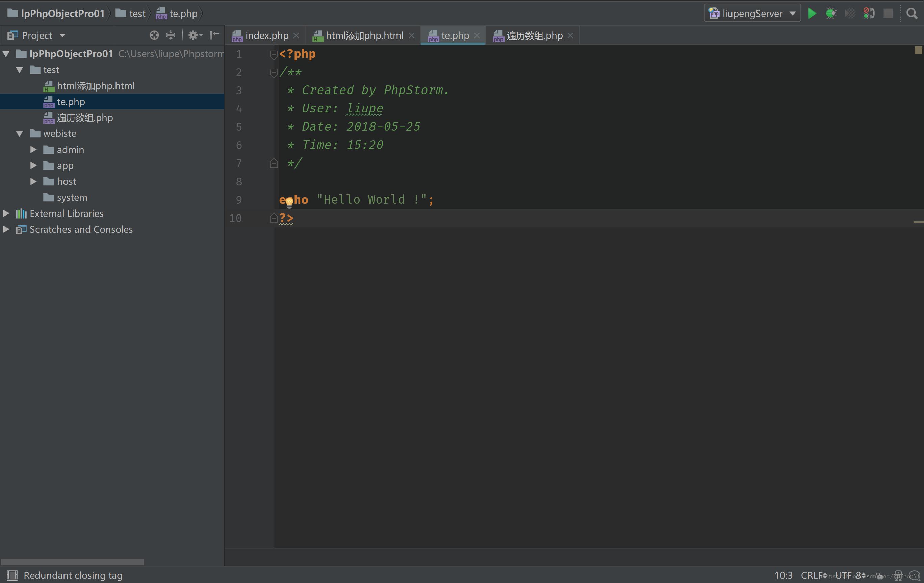Click the Debug bug icon
The width and height of the screenshot is (924, 583).
[831, 14]
